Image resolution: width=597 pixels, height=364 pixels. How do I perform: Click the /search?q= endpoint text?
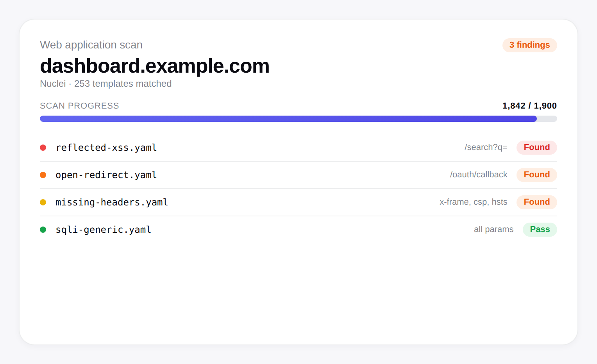click(486, 148)
